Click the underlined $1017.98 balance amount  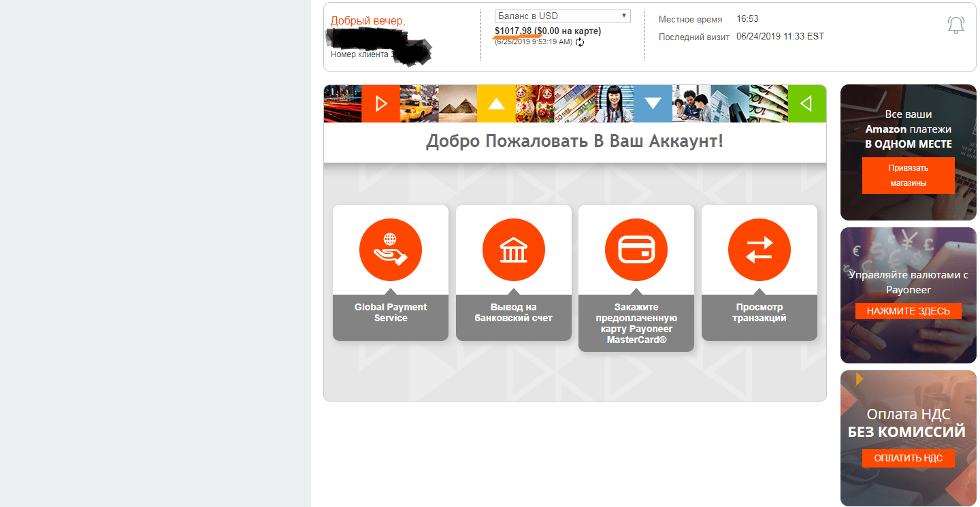(513, 31)
